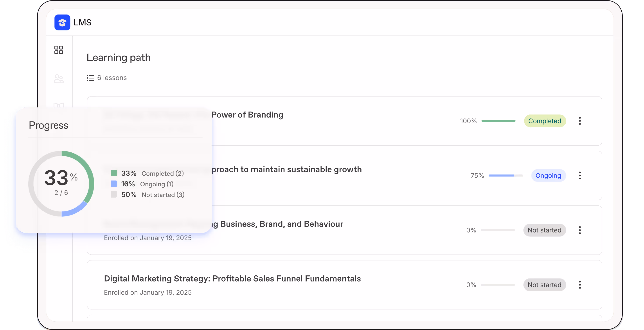Viewport: 644px width, 330px height.
Task: Open Digital Marketing Strategy course title
Action: (232, 278)
